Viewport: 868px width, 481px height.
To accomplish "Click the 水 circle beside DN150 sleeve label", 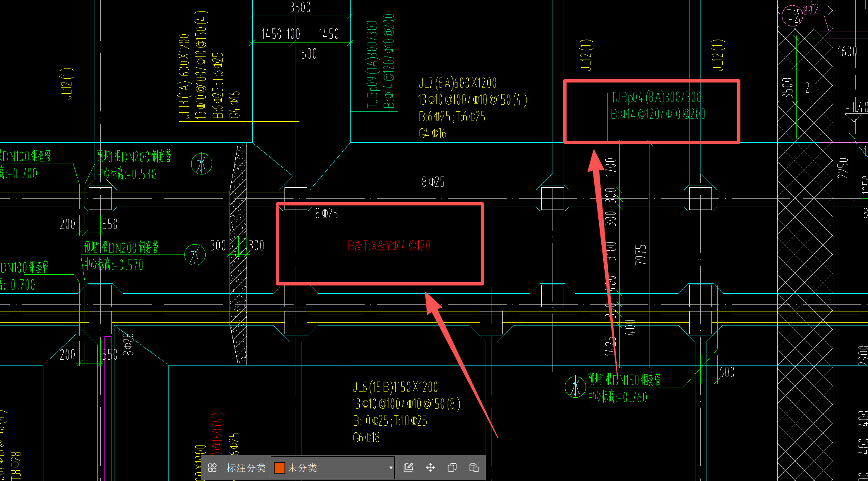I will click(575, 387).
